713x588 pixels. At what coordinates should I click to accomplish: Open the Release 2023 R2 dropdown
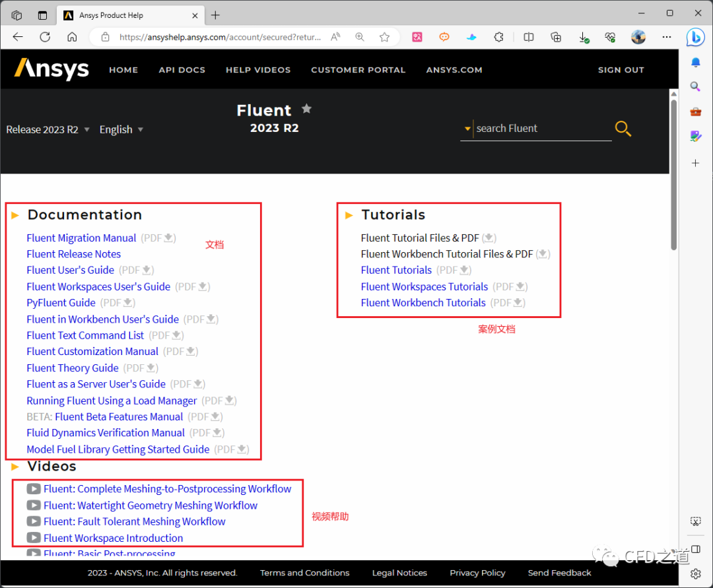coord(48,130)
